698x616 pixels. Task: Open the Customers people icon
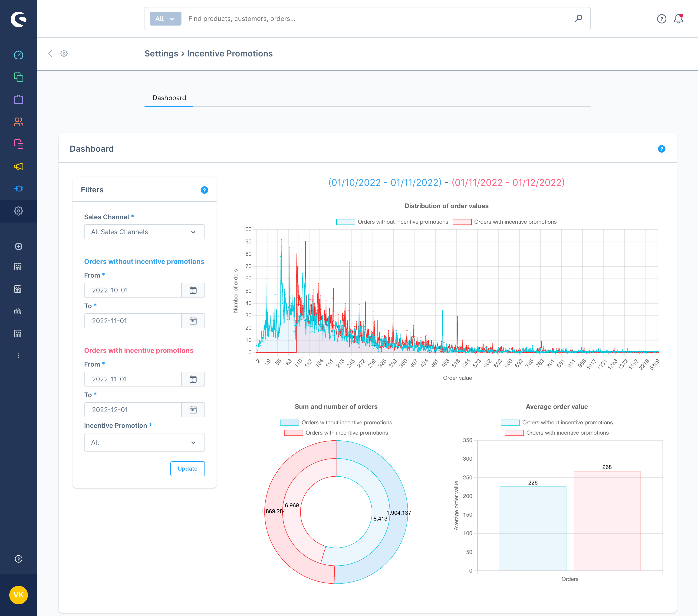[18, 121]
